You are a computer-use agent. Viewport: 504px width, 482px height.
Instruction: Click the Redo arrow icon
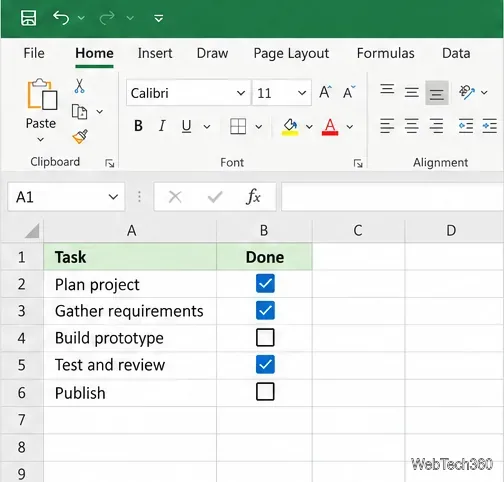click(107, 18)
